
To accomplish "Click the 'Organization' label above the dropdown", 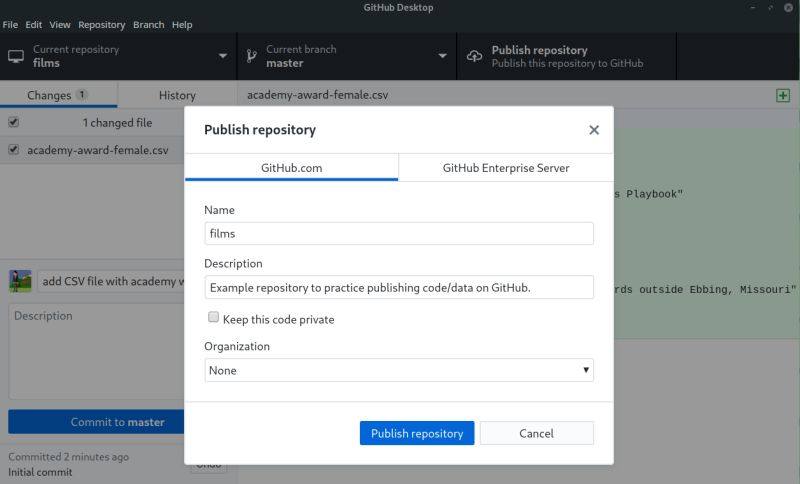I will pos(237,346).
